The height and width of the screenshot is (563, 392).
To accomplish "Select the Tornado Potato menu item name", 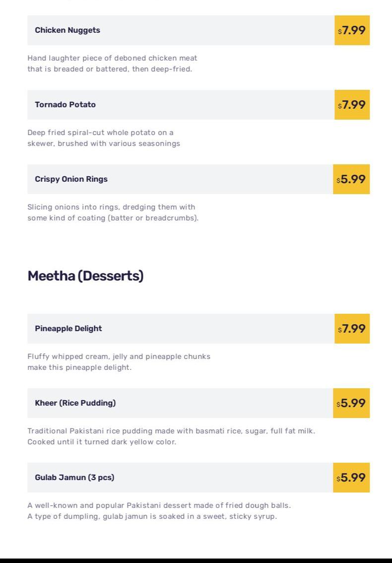I will [65, 105].
